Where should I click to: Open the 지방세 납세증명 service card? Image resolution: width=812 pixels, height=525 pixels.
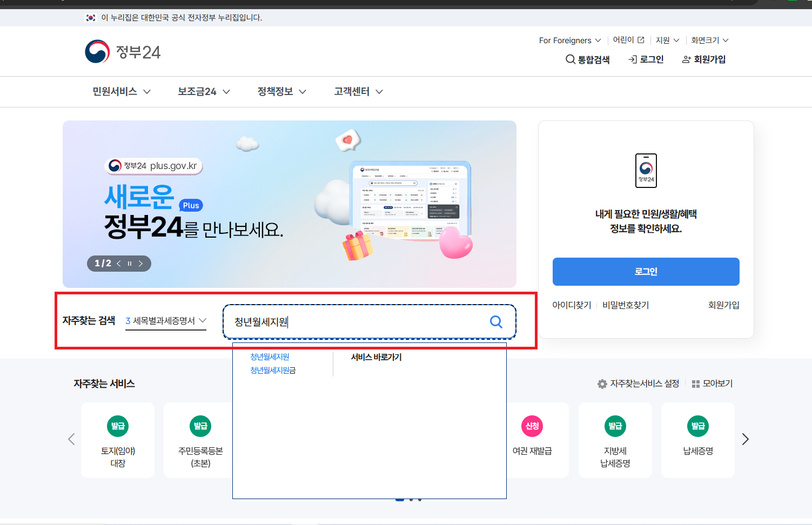tap(615, 440)
